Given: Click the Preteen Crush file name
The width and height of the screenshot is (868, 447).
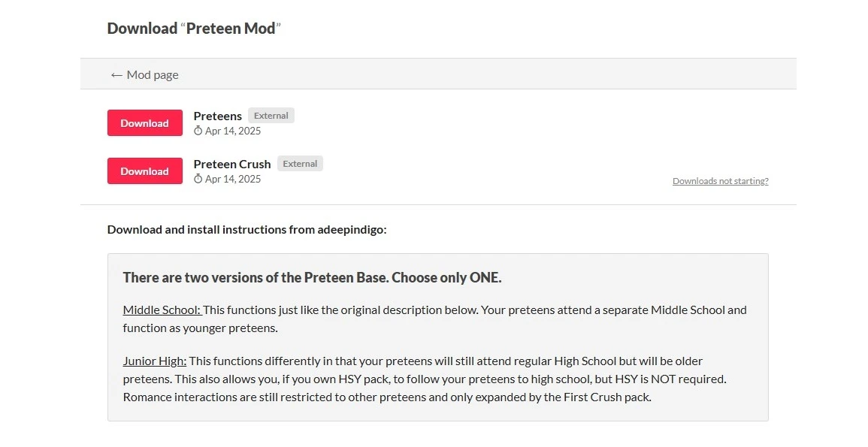Looking at the screenshot, I should click(231, 164).
